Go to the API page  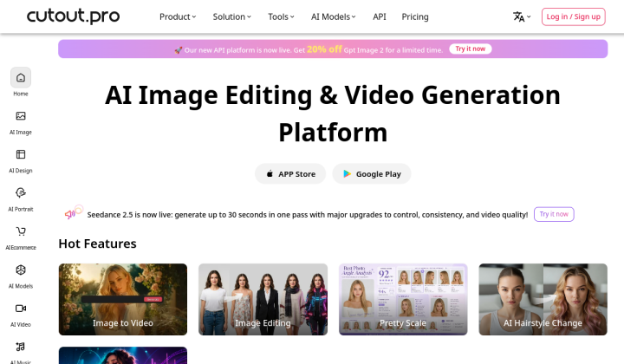tap(380, 16)
